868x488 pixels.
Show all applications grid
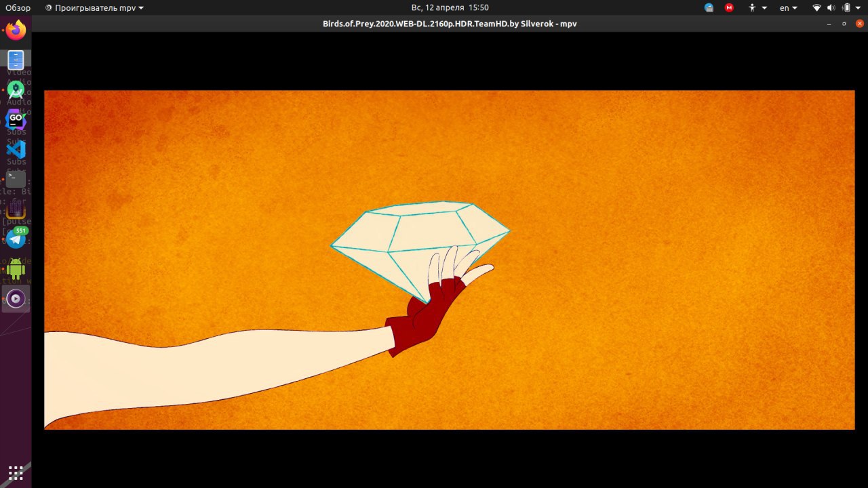tap(16, 472)
